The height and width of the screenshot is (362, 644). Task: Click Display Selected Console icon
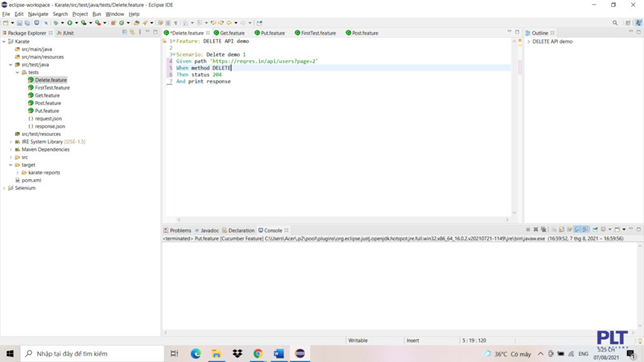(603, 229)
